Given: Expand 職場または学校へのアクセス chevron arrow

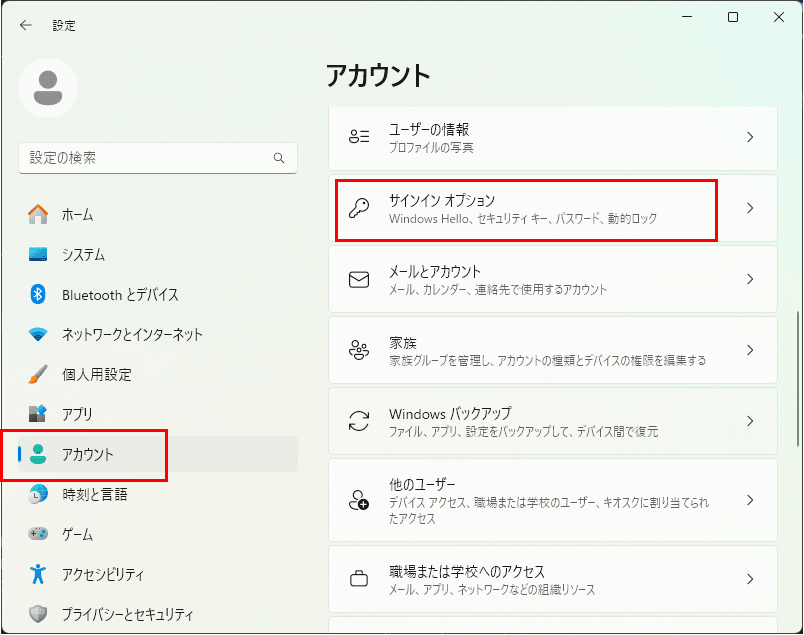Looking at the screenshot, I should 750,579.
